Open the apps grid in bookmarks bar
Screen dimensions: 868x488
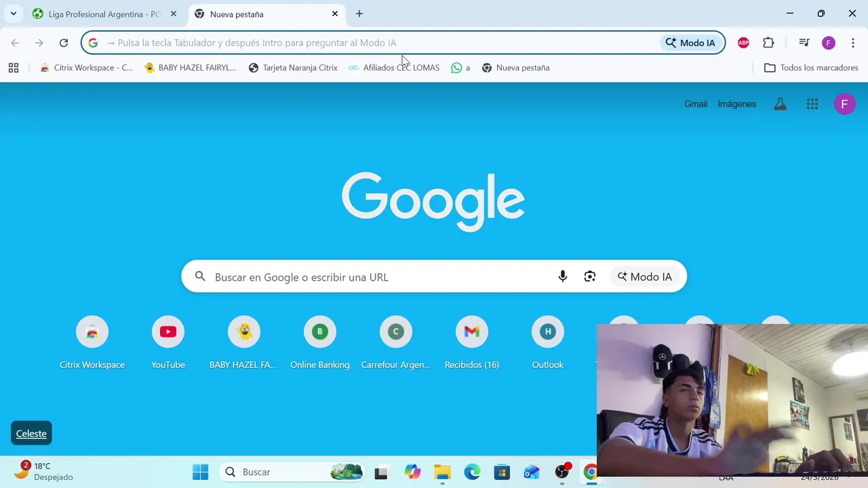14,68
